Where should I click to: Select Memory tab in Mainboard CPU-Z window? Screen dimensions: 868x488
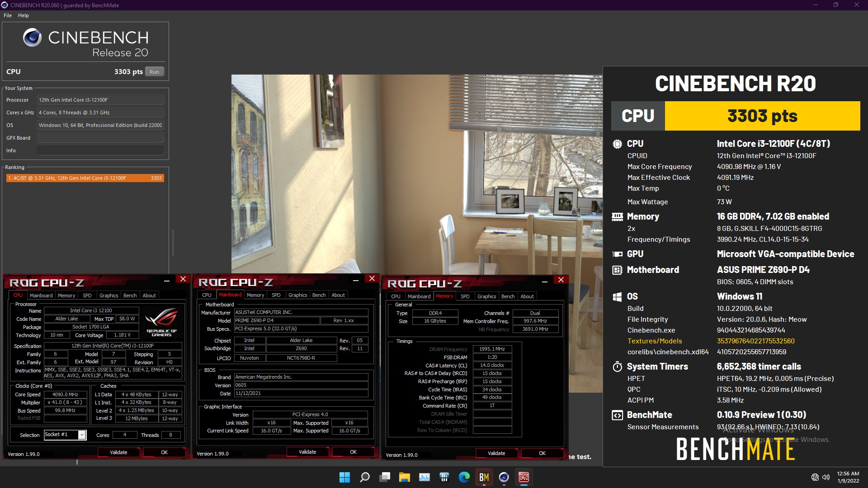pyautogui.click(x=255, y=295)
